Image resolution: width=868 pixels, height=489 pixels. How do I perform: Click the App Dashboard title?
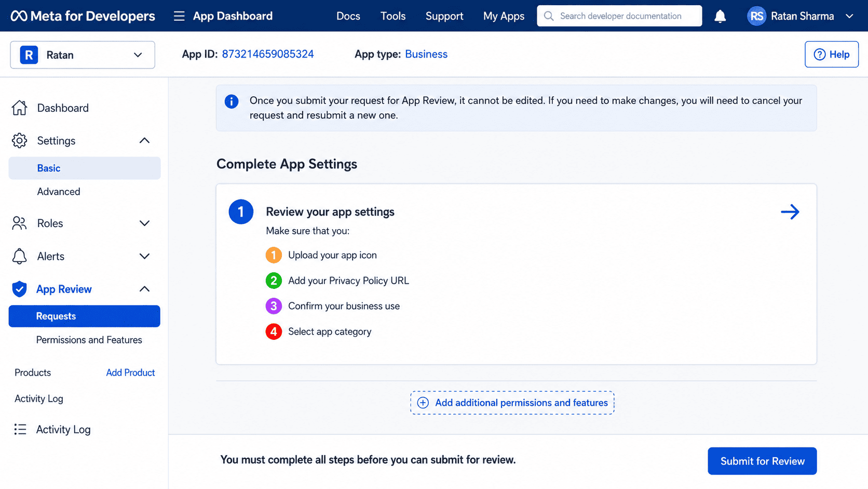point(233,16)
